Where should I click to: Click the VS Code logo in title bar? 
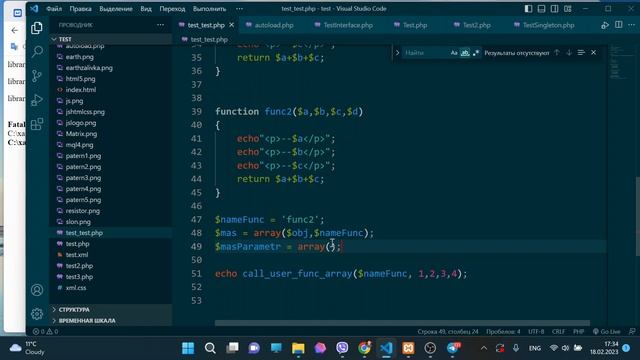point(34,9)
